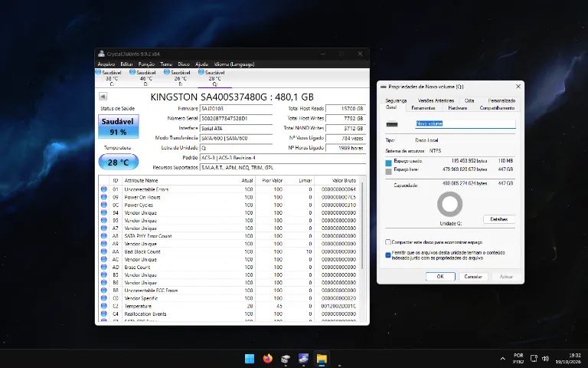Click the drive icon in Propriedades dialog
This screenshot has height=368, width=588.
tap(392, 124)
